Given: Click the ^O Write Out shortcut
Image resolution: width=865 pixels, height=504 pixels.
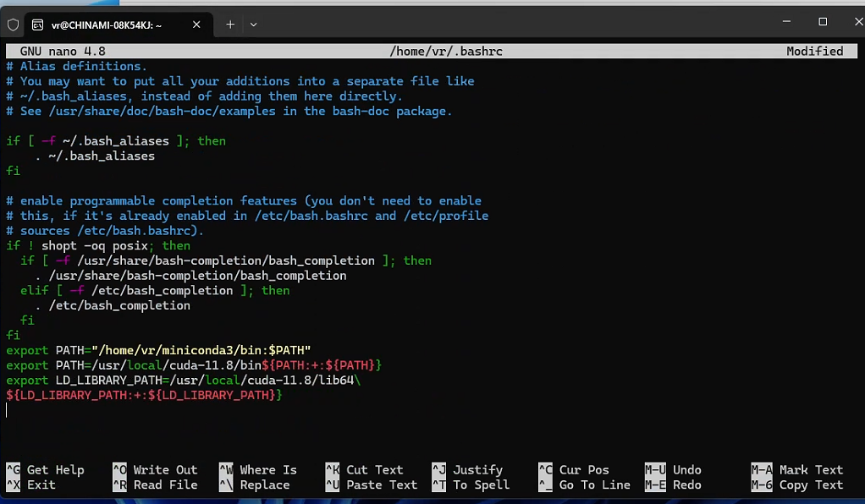Looking at the screenshot, I should (x=155, y=470).
